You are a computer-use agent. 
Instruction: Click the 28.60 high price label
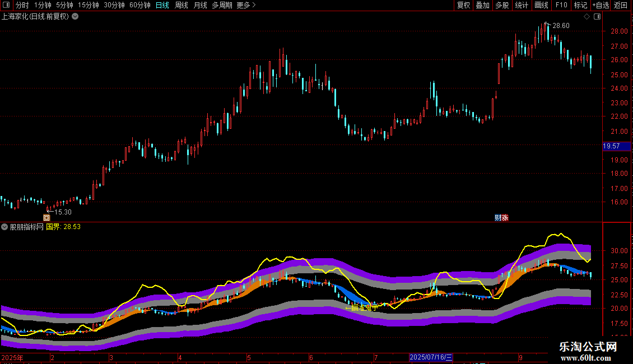[x=561, y=26]
